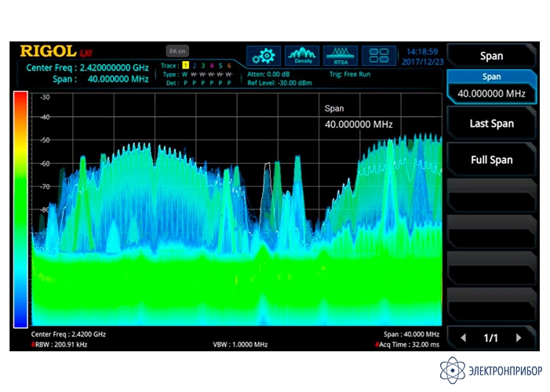The height and width of the screenshot is (392, 550).
Task: Select trace 2 in trace list
Action: [x=195, y=66]
